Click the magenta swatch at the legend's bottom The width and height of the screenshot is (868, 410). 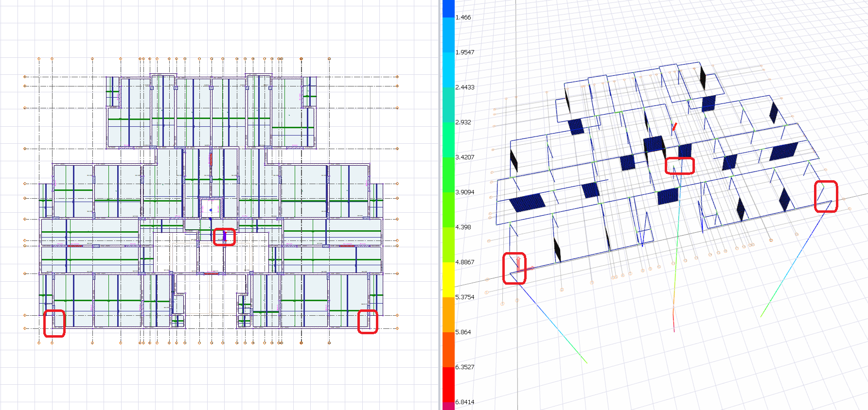point(448,406)
